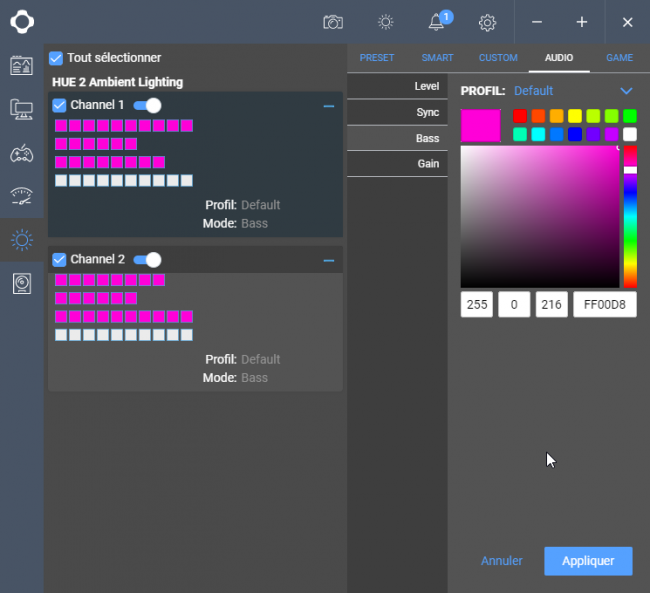
Task: Click the Appliquer button
Action: pyautogui.click(x=588, y=561)
